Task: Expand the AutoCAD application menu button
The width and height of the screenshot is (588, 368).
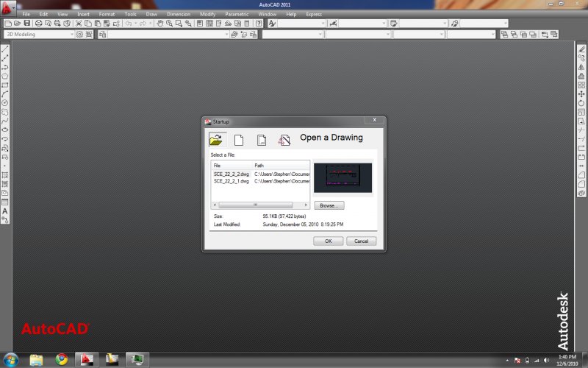Action: point(7,7)
